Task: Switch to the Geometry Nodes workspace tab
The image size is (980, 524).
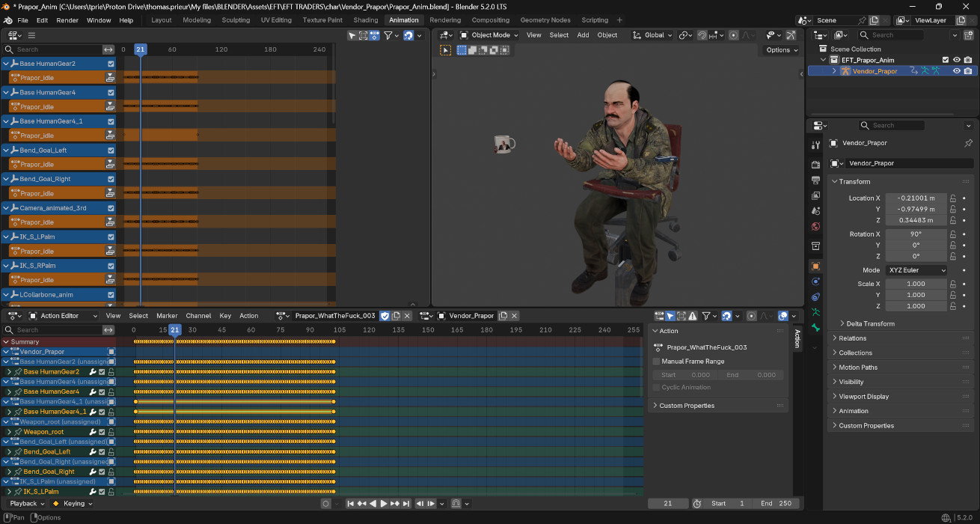Action: 545,20
